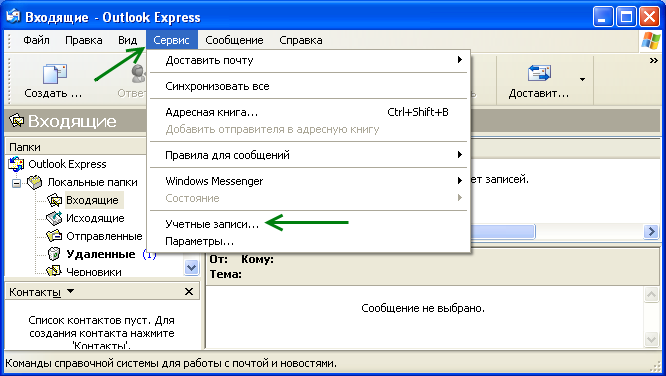Click Исходящие folder icon in tree

(54, 218)
